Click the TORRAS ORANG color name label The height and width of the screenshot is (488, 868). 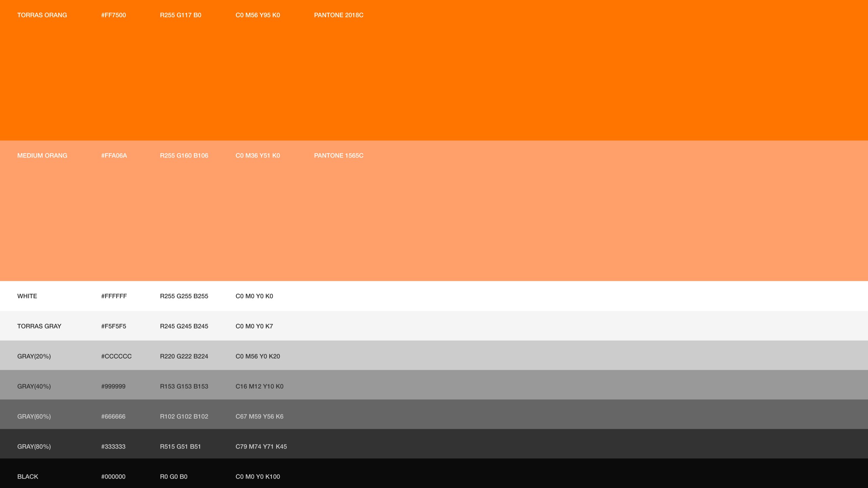pyautogui.click(x=42, y=15)
